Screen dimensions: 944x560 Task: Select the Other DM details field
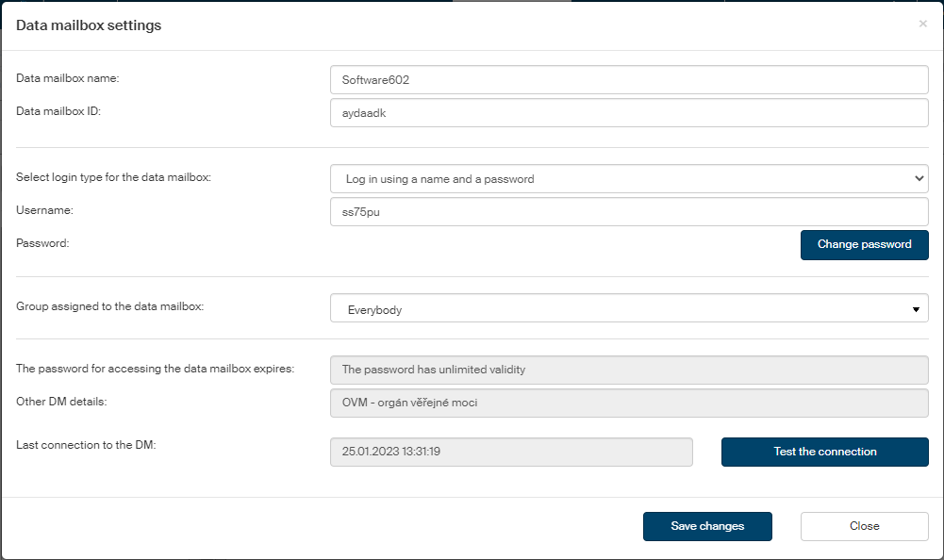click(629, 403)
